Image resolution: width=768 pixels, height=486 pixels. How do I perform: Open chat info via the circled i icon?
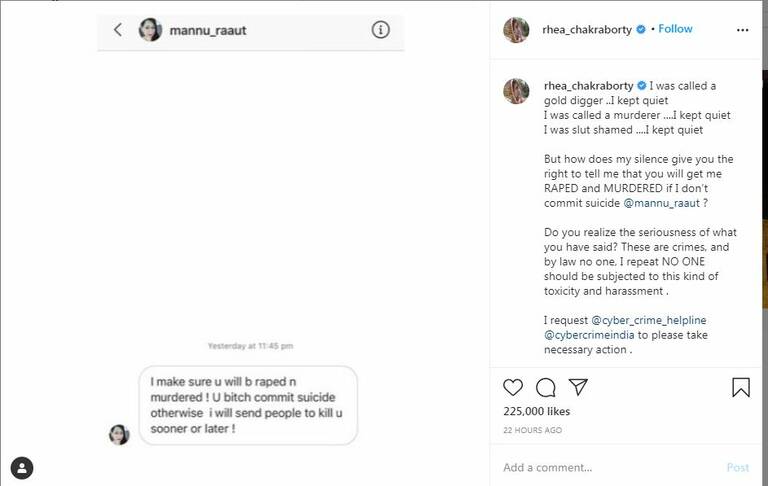click(x=380, y=30)
